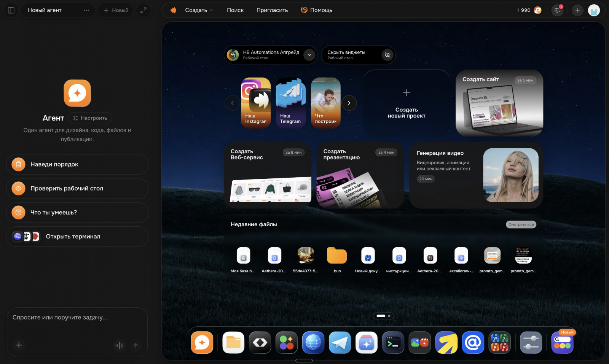Open the Моя база.b... file
This screenshot has width=609, height=364.
[x=243, y=260]
